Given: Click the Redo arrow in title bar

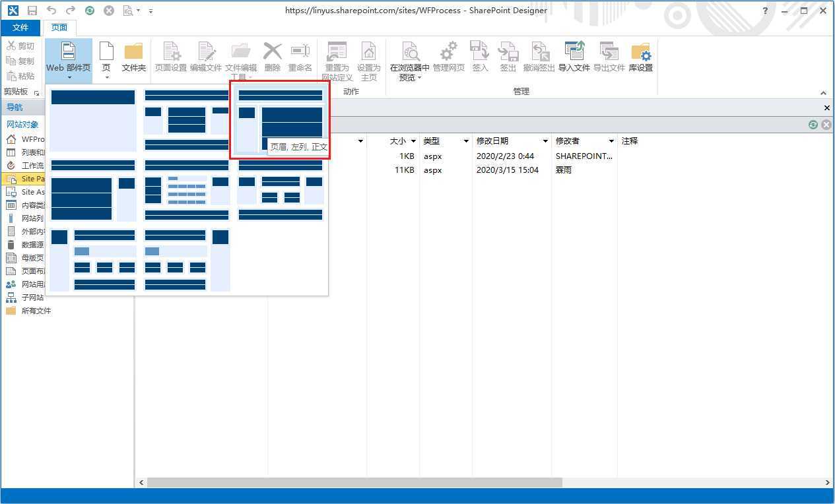Looking at the screenshot, I should point(70,11).
